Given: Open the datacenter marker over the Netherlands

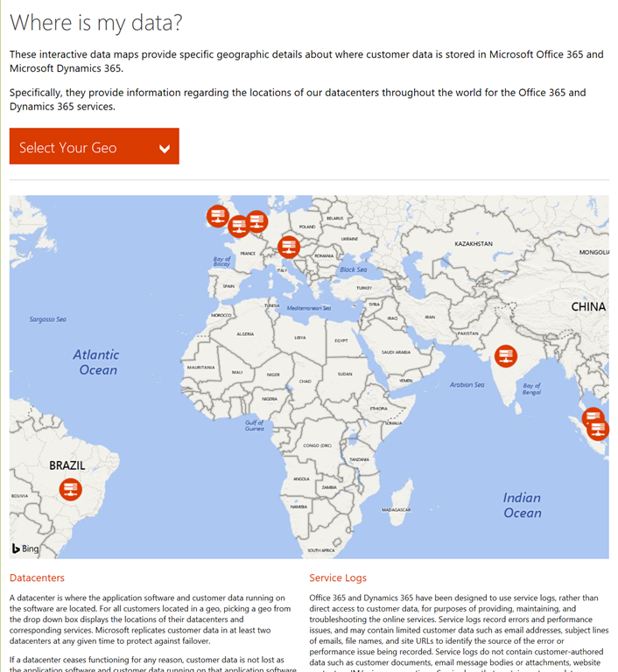Looking at the screenshot, I should click(x=256, y=221).
